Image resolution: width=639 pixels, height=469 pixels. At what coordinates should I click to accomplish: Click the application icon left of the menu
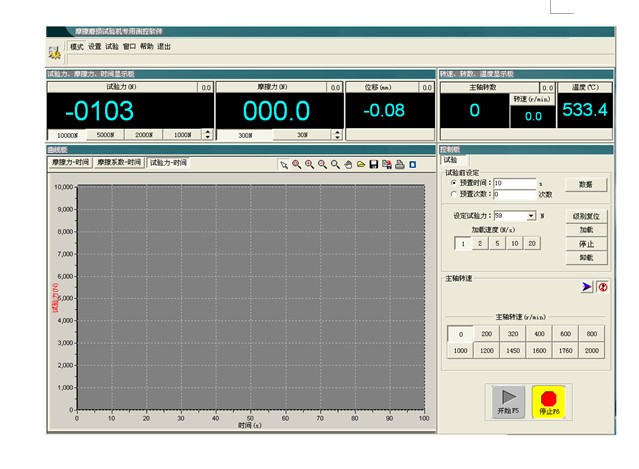(55, 53)
